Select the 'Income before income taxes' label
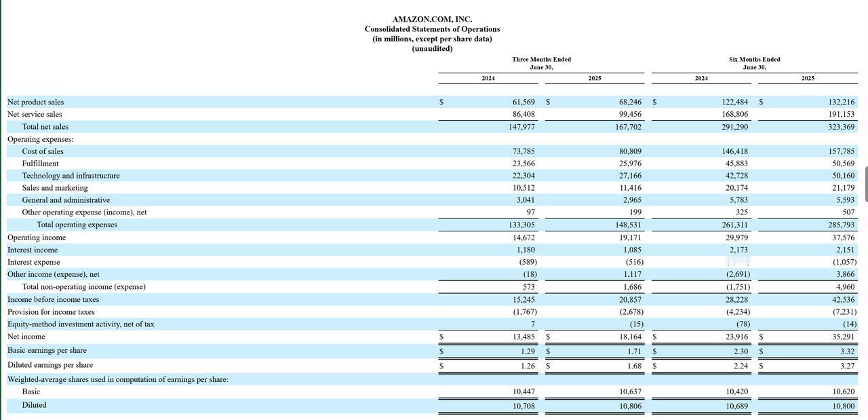 coord(53,299)
